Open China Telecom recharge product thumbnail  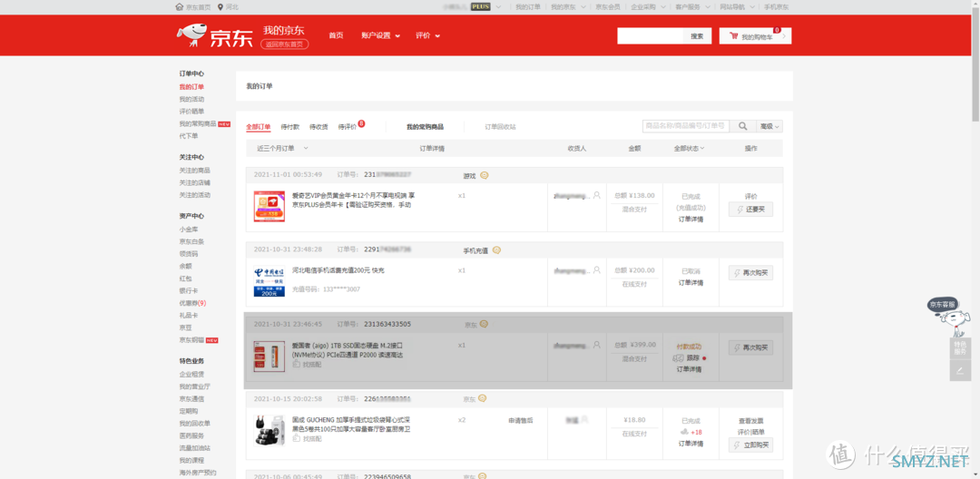(269, 281)
